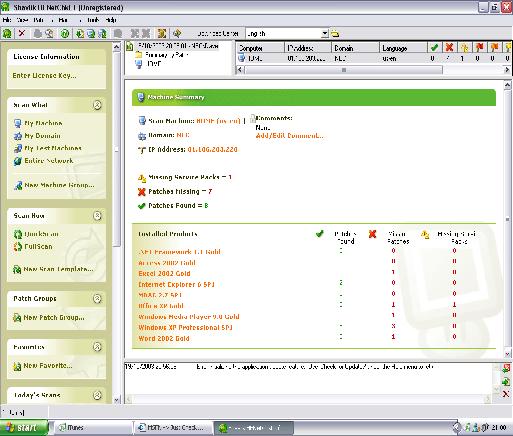
Task: Click the red X column header
Action: pyautogui.click(x=449, y=48)
